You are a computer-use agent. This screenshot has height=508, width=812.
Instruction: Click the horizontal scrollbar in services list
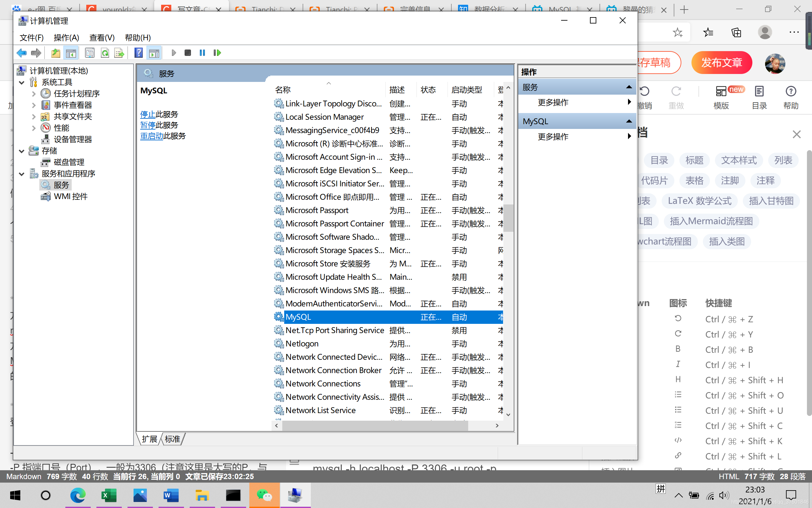tap(375, 425)
